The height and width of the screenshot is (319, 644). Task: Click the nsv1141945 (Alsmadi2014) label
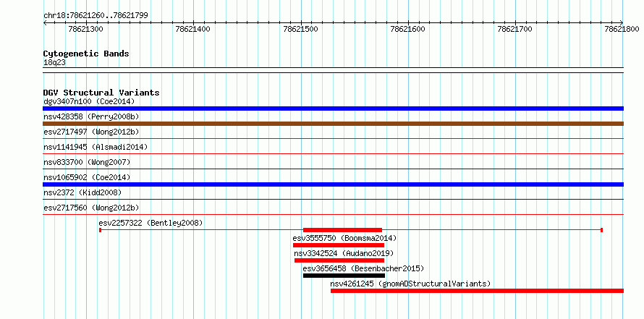point(96,147)
